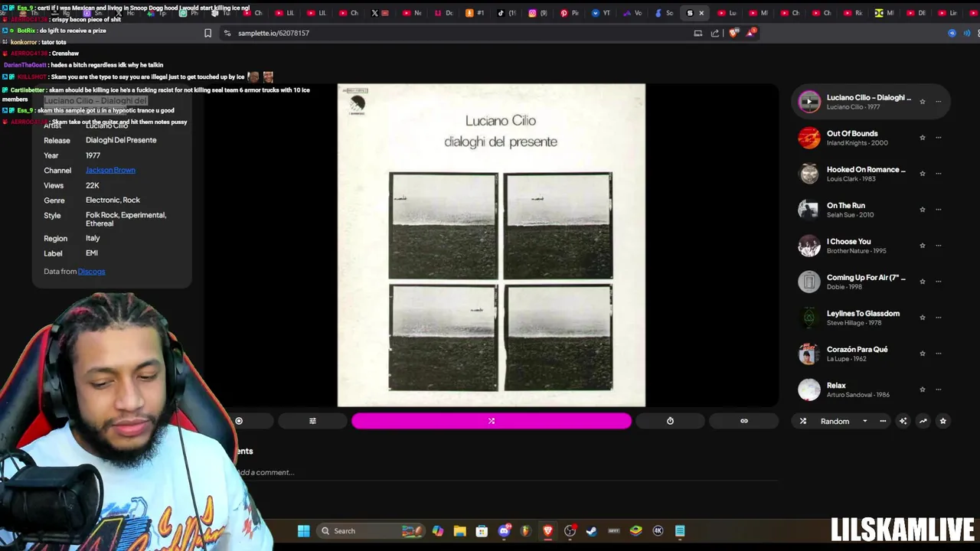Screen dimensions: 980x551
Task: Open OBS Studio from taskbar
Action: [x=570, y=531]
